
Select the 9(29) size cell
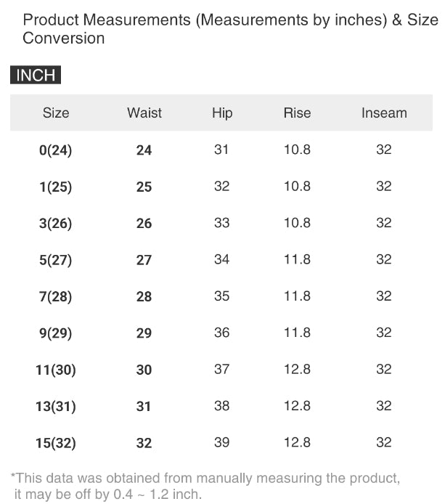[56, 333]
